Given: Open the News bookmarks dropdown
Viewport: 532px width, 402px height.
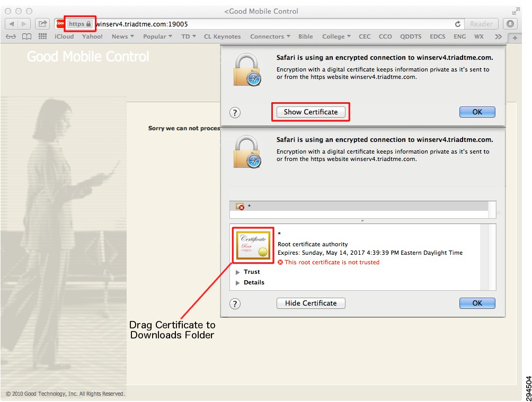Looking at the screenshot, I should (x=123, y=37).
